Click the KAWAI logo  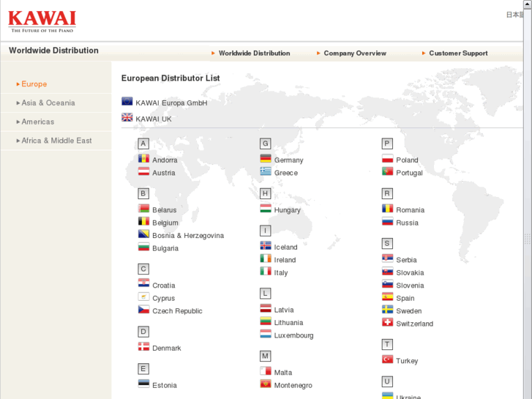click(42, 21)
